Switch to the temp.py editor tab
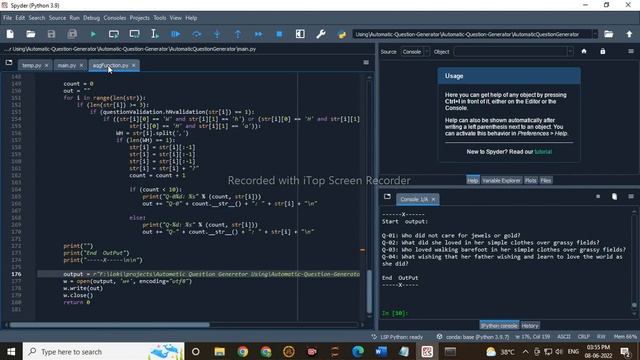 coord(31,65)
